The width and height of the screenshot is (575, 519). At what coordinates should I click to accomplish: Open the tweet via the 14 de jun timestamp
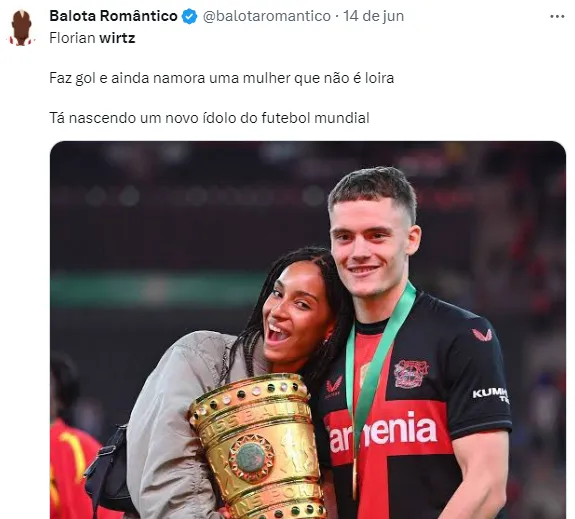coord(373,16)
